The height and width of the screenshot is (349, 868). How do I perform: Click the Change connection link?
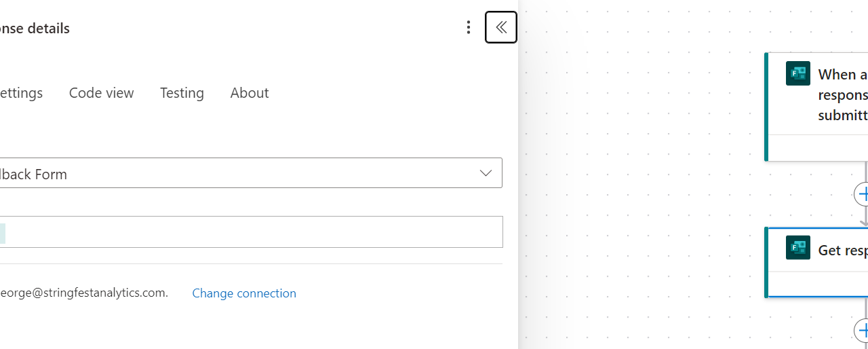244,293
